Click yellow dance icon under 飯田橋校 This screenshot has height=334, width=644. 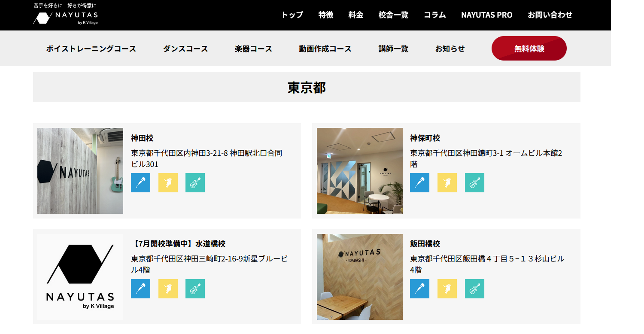point(447,288)
